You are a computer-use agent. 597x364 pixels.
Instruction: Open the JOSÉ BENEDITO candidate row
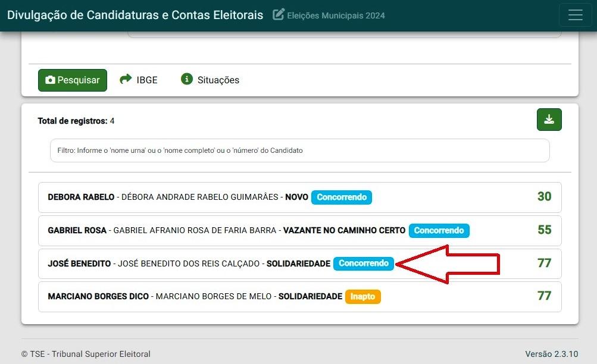pyautogui.click(x=299, y=263)
